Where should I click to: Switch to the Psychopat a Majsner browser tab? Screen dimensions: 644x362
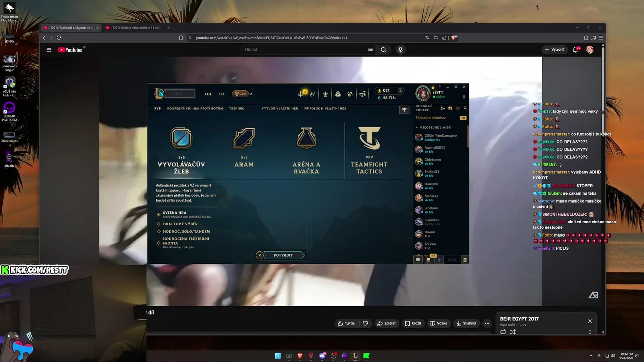pos(70,28)
